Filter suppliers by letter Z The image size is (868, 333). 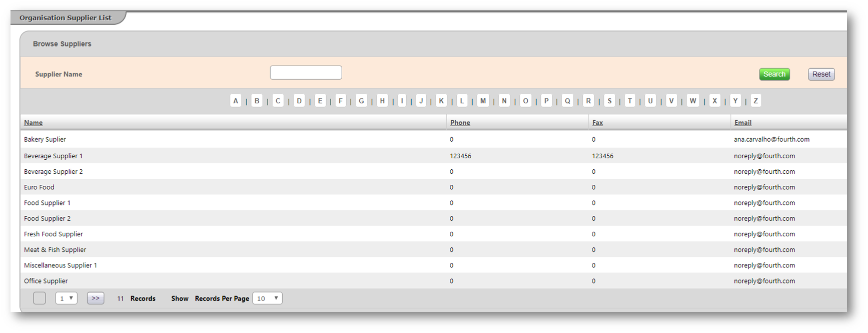point(756,101)
